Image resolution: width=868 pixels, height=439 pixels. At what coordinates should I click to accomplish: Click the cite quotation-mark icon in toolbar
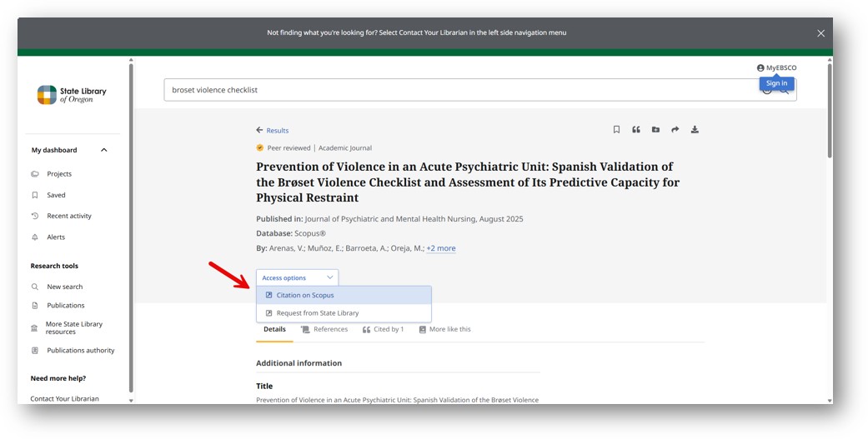click(636, 130)
